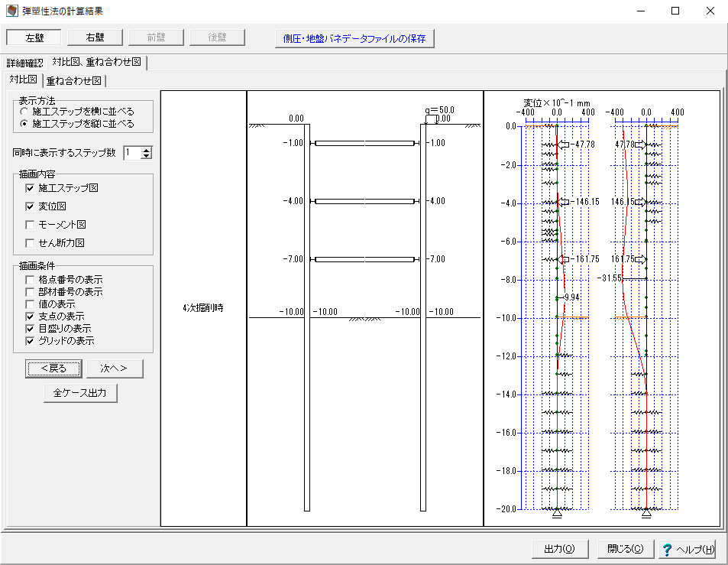This screenshot has width=728, height=565.
Task: Toggle the 格点番号の表示 checkbox
Action: coord(30,280)
